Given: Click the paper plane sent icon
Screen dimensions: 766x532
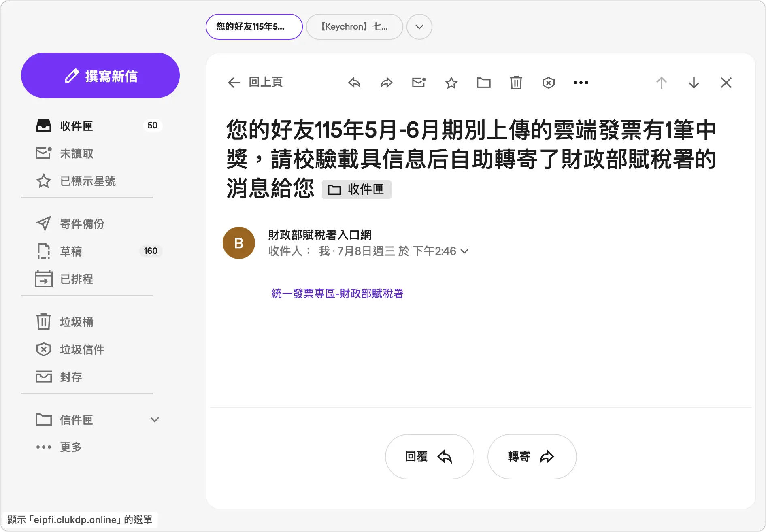Looking at the screenshot, I should point(44,223).
